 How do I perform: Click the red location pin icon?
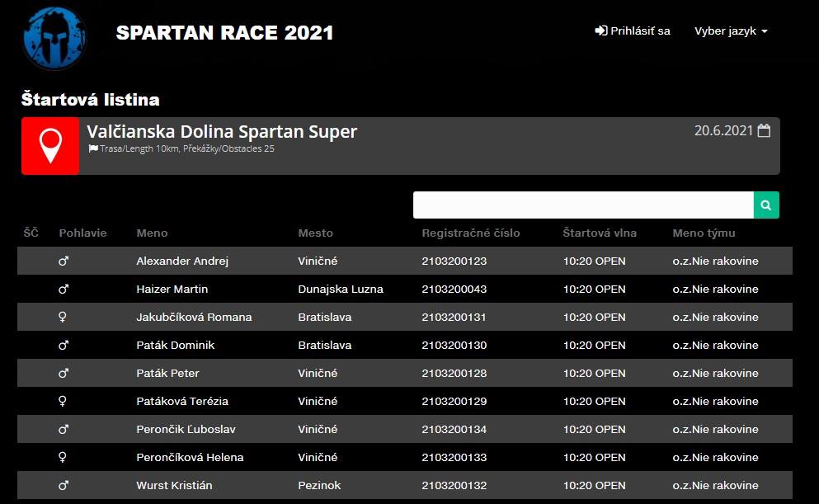50,146
